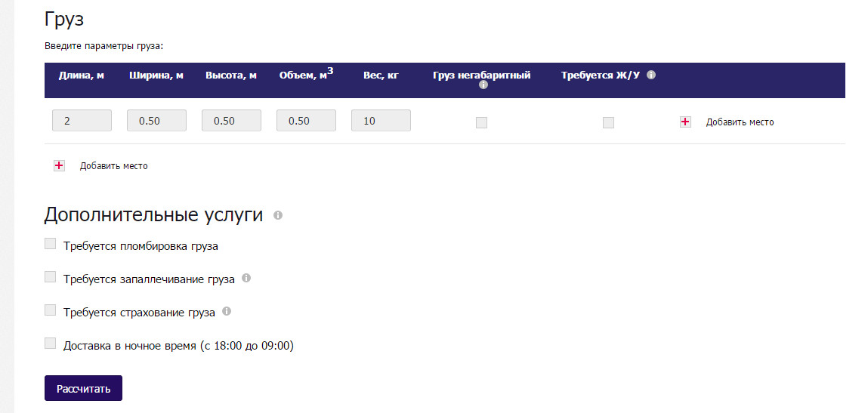The width and height of the screenshot is (868, 413).
Task: Open the info icon next to Дополнительные услуги
Action: click(x=278, y=216)
